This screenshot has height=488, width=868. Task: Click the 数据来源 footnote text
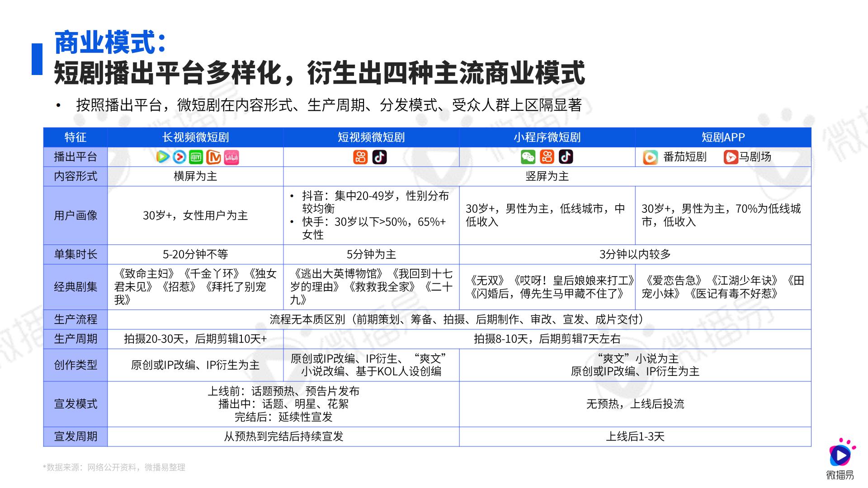coord(114,467)
